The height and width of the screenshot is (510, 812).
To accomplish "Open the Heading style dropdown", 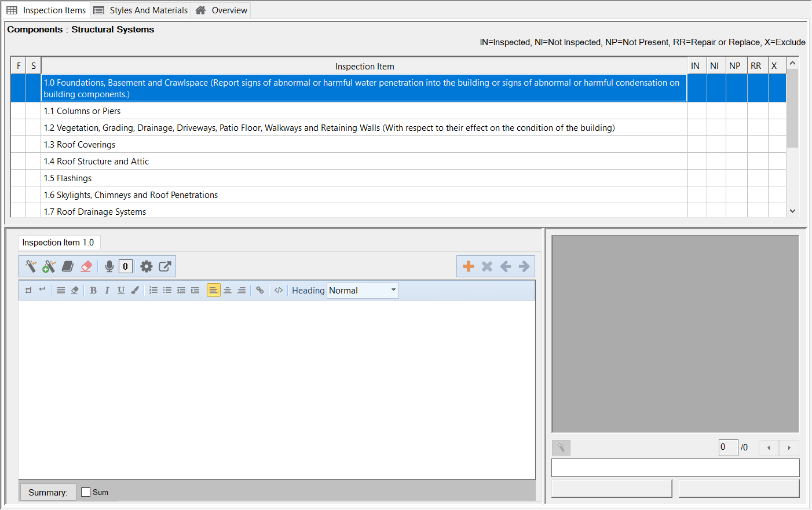I will (x=363, y=291).
